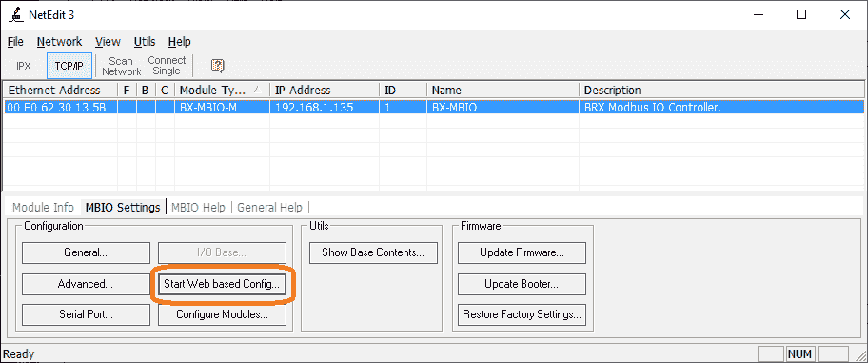Image resolution: width=868 pixels, height=363 pixels.
Task: Click the NetEdit 3 app icon in title bar
Action: (x=17, y=14)
